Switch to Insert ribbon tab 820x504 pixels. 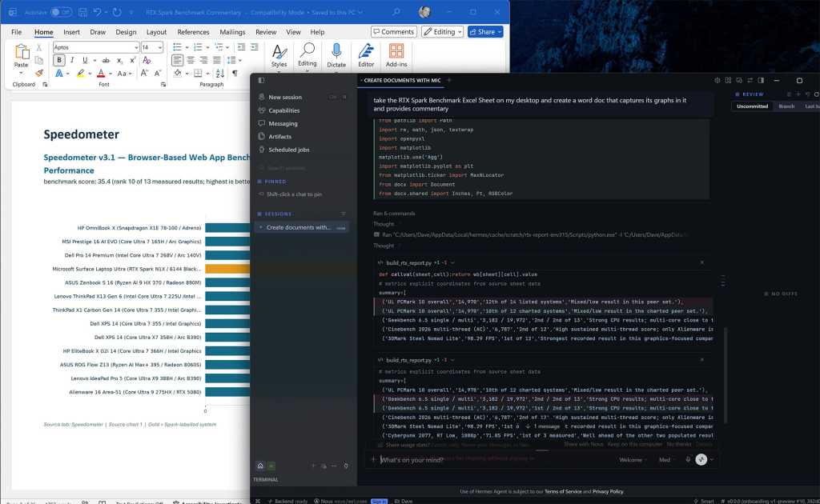71,32
